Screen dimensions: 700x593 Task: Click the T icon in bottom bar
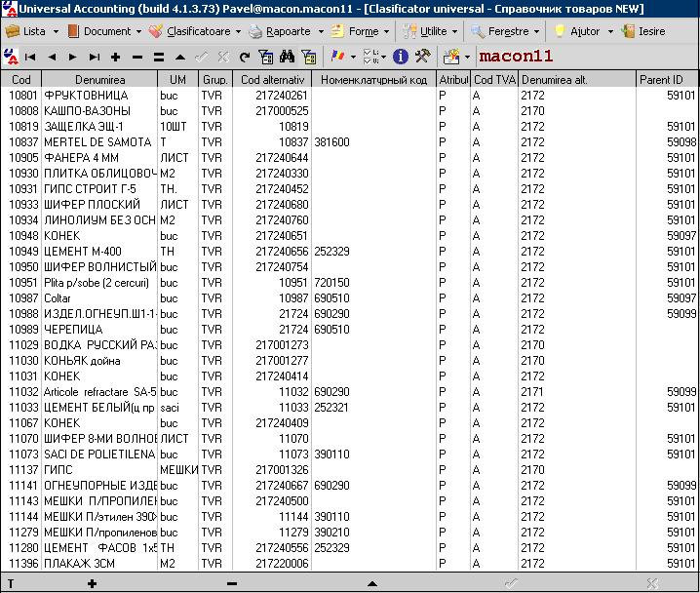11,583
